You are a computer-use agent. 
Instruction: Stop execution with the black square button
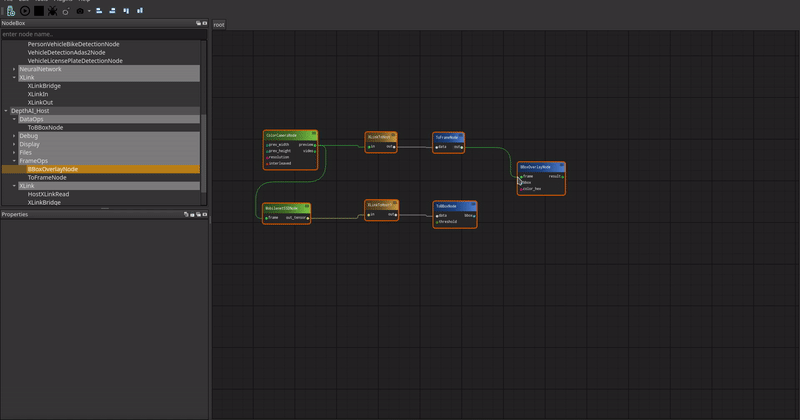[39, 11]
